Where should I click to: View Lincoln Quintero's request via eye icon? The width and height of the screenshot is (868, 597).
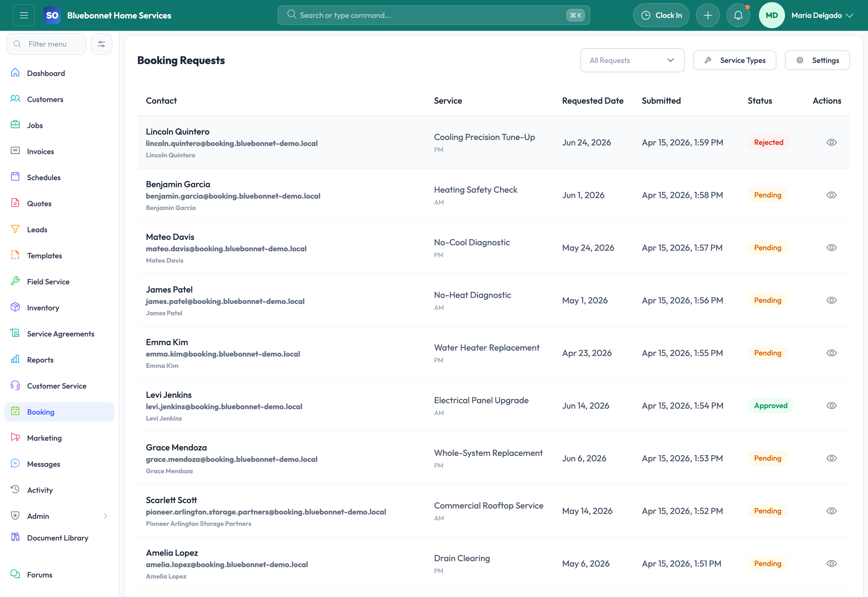tap(831, 142)
